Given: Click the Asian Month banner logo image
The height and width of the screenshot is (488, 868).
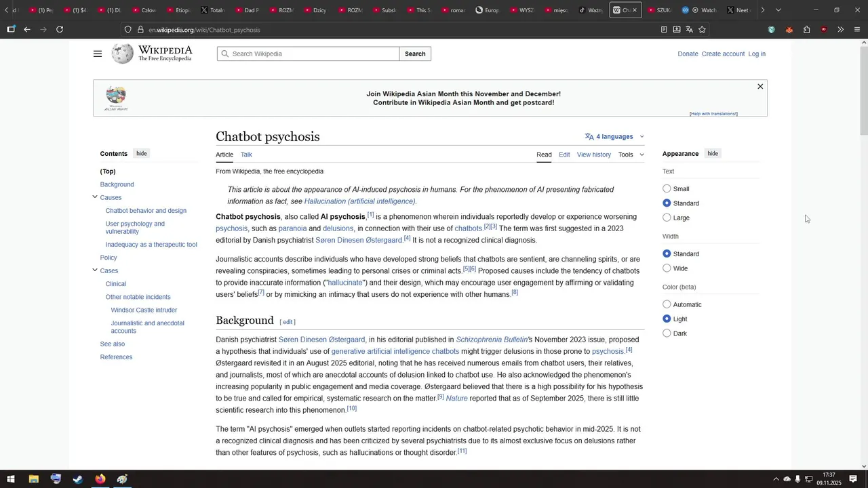Looking at the screenshot, I should 116,98.
